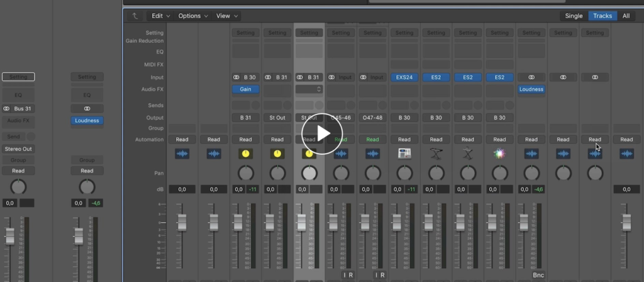This screenshot has height=282, width=644.
Task: Click keyboard stand icon under first ES2
Action: click(436, 154)
